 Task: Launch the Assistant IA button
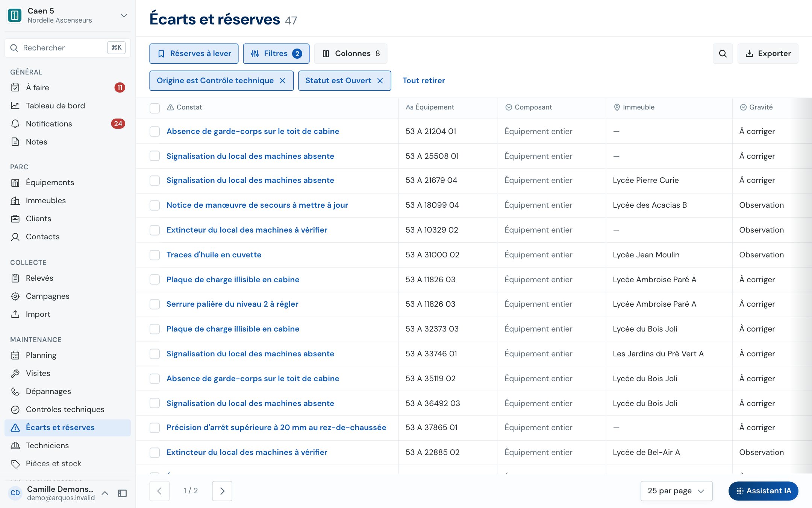click(x=764, y=491)
